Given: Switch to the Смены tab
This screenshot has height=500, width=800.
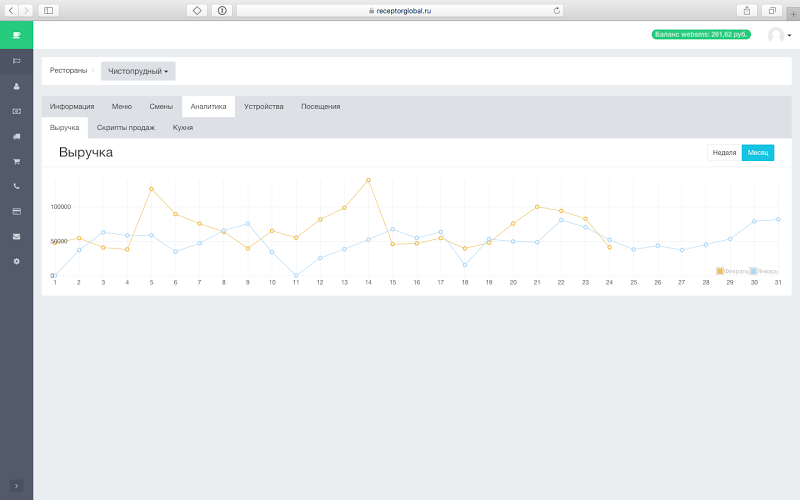Looking at the screenshot, I should click(161, 106).
